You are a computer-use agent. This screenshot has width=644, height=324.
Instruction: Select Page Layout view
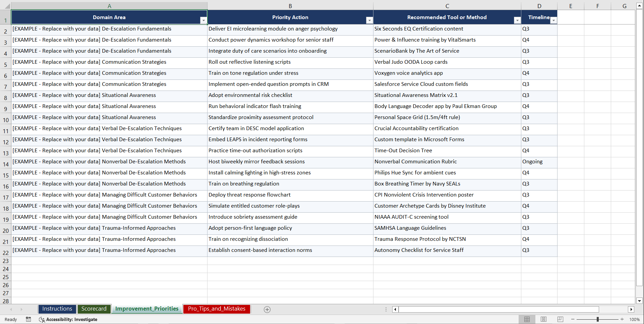pos(543,319)
